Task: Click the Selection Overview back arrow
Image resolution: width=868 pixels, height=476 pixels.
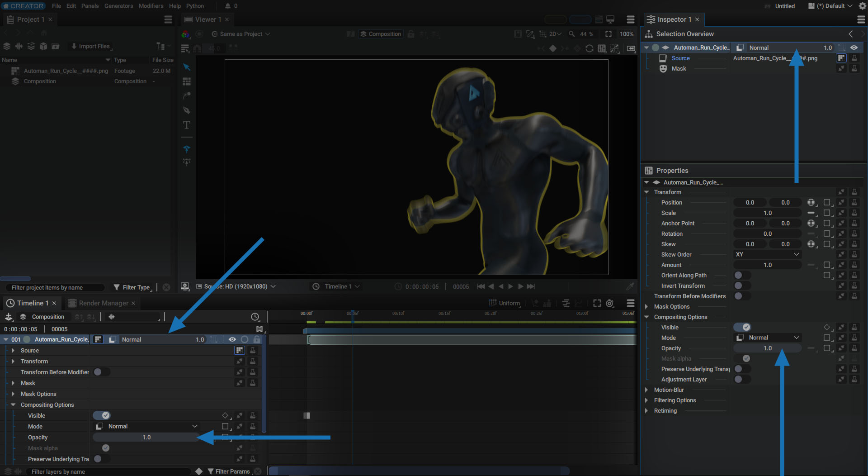Action: [x=851, y=34]
